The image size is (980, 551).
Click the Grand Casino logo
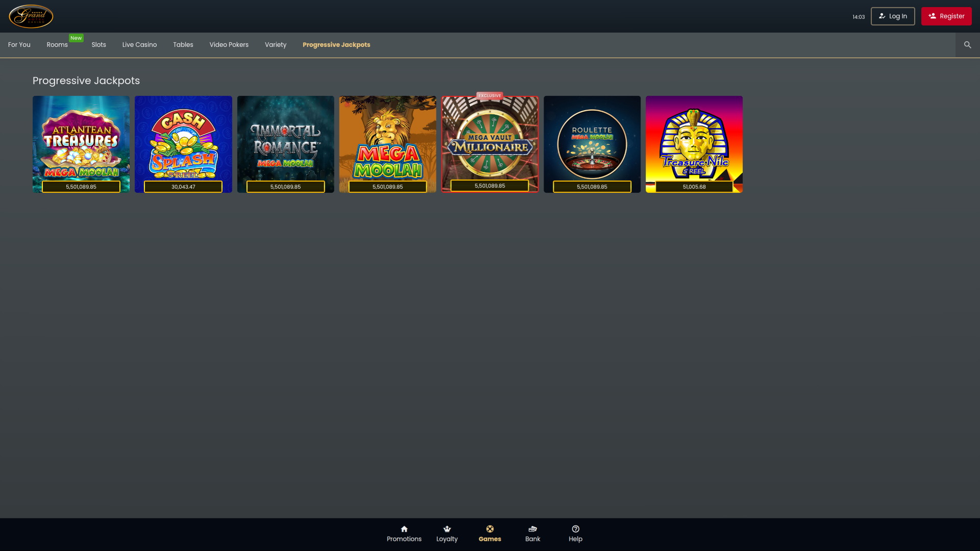click(30, 16)
